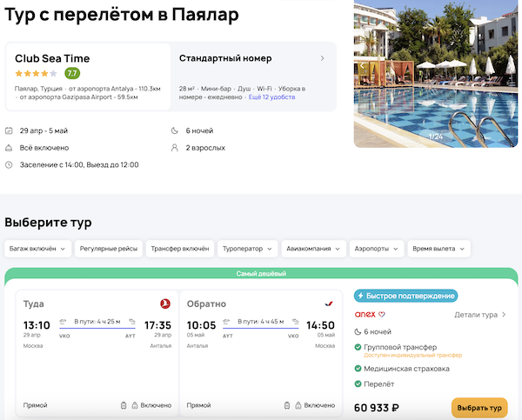Select the Club Sea Time hotel card
Image resolution: width=522 pixels, height=420 pixels.
coord(87,77)
